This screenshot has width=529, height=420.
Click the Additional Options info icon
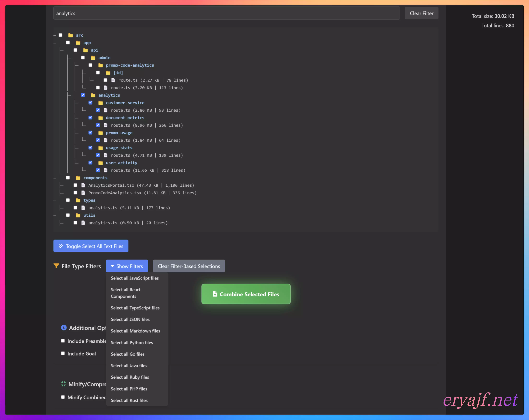pos(64,328)
